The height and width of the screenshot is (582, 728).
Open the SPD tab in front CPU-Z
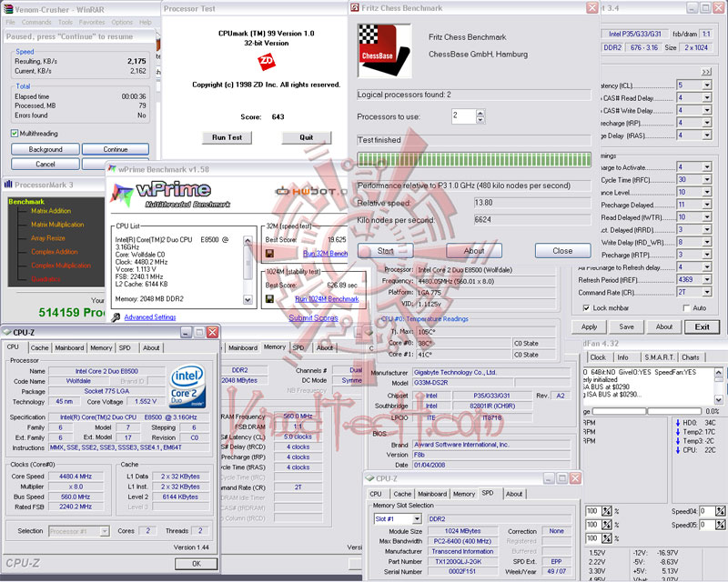125,347
